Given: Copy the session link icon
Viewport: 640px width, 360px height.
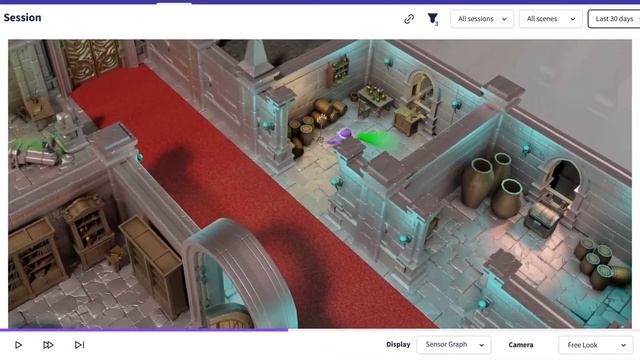Looking at the screenshot, I should [409, 19].
